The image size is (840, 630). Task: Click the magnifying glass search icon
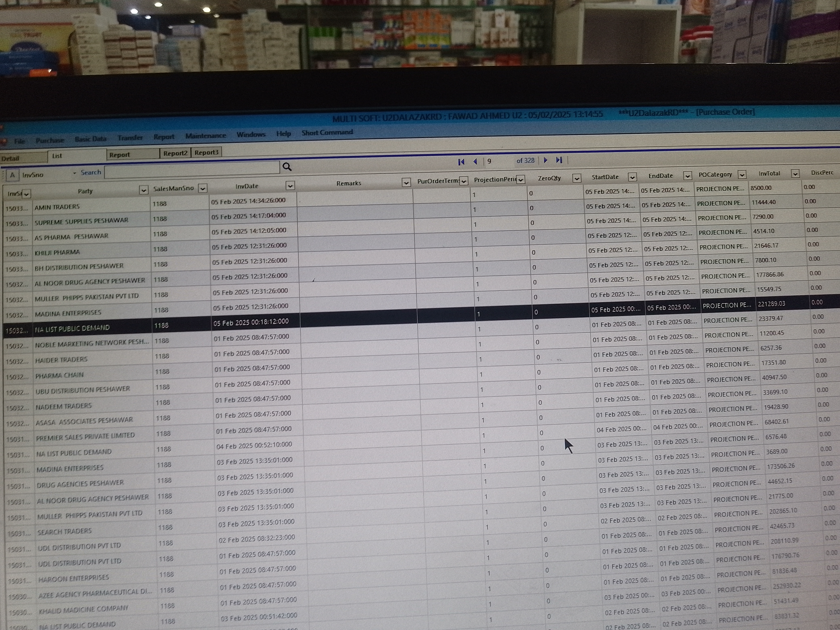287,167
